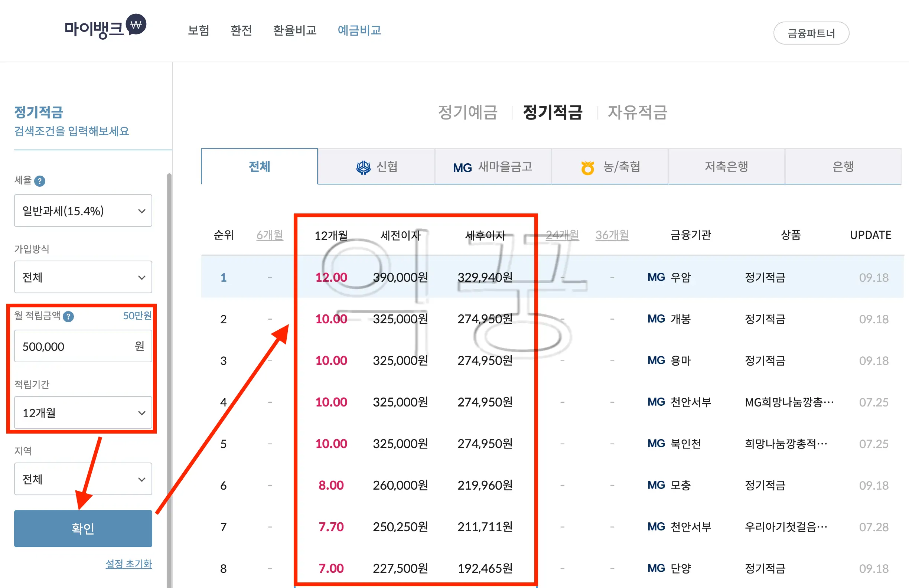Click the MG icon next to 북인천
The height and width of the screenshot is (588, 909).
(656, 443)
